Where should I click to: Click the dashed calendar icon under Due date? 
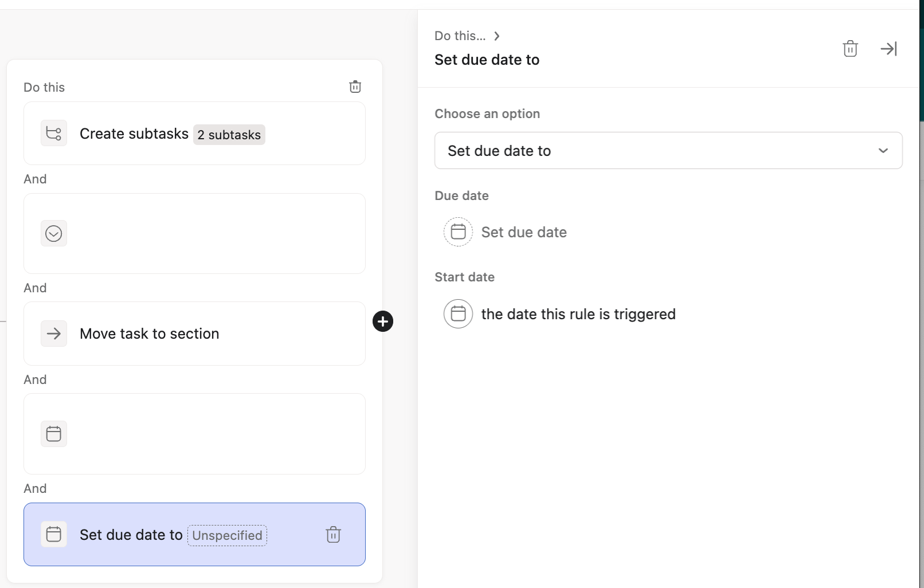click(458, 232)
